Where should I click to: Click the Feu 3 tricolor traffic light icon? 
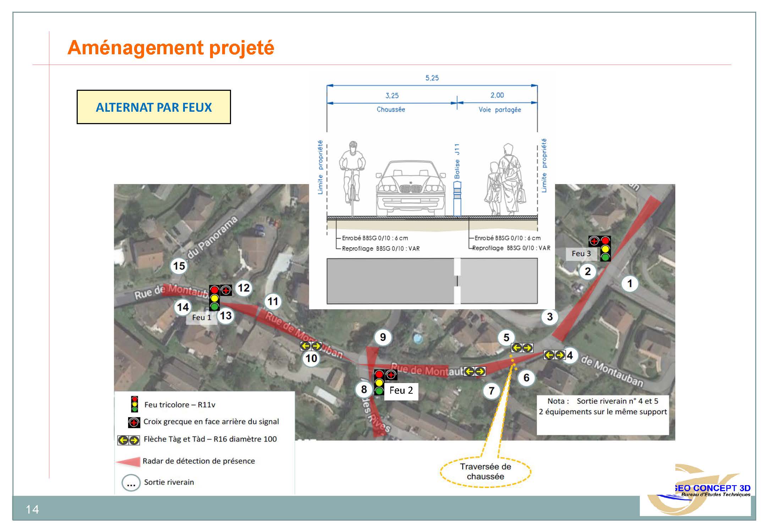pyautogui.click(x=605, y=249)
